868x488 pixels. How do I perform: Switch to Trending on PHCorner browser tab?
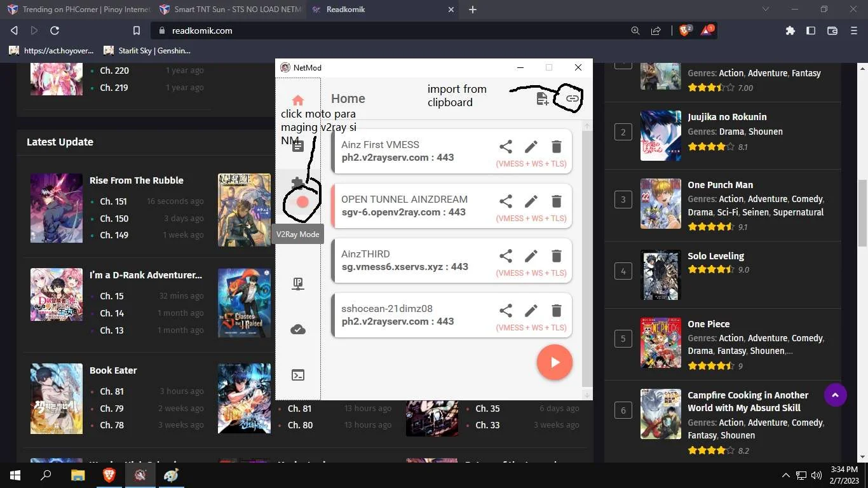point(78,10)
